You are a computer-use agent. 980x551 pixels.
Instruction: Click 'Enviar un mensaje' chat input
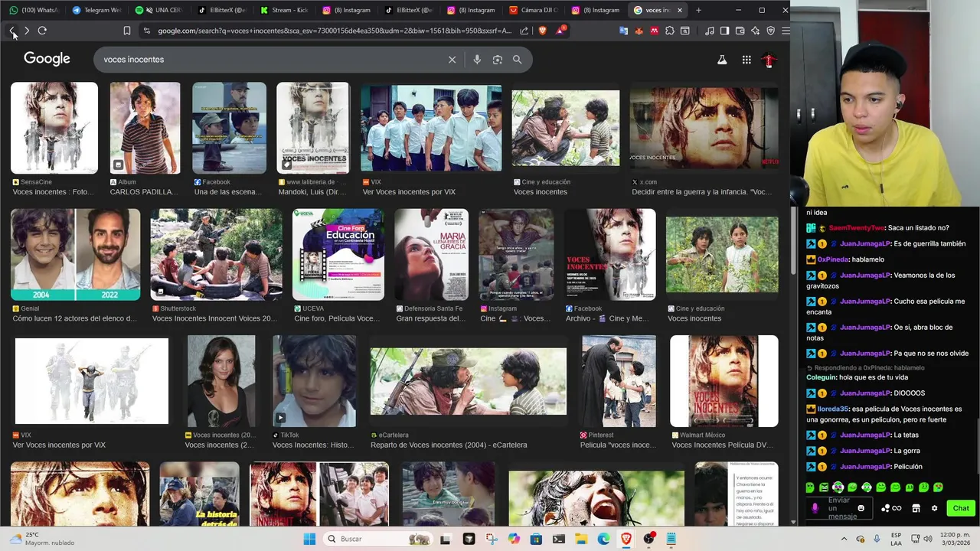pyautogui.click(x=838, y=508)
